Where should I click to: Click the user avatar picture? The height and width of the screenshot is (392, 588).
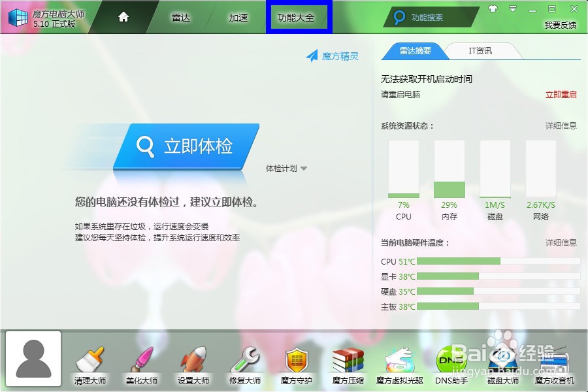click(x=33, y=359)
